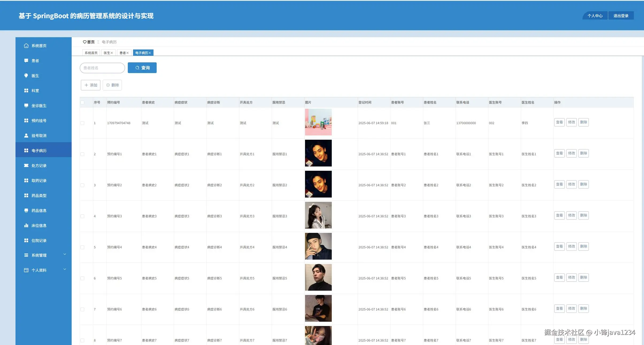
Task: Click the bar chart icon beside 床位信息
Action: 26,226
